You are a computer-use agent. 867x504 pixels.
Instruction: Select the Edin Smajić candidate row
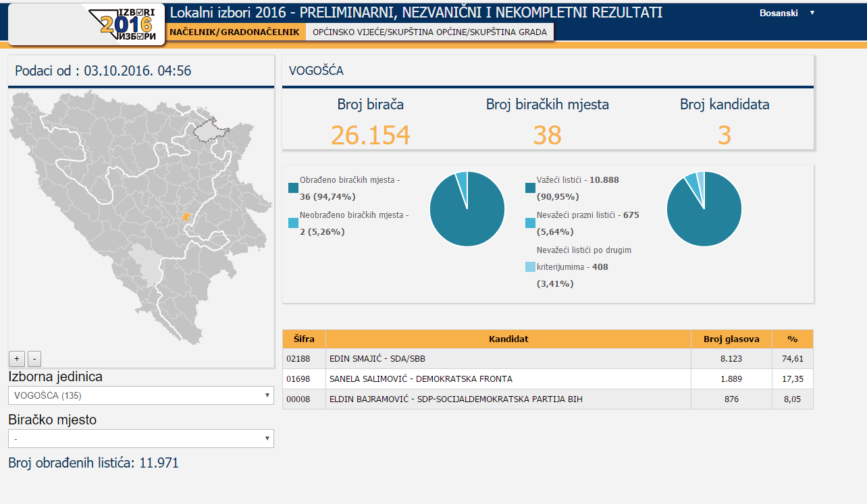[508, 359]
